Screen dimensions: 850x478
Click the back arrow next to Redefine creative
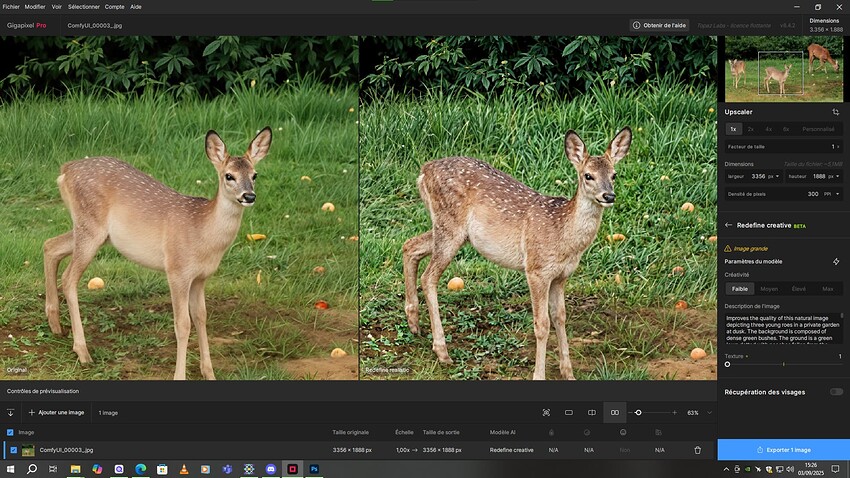coord(729,226)
